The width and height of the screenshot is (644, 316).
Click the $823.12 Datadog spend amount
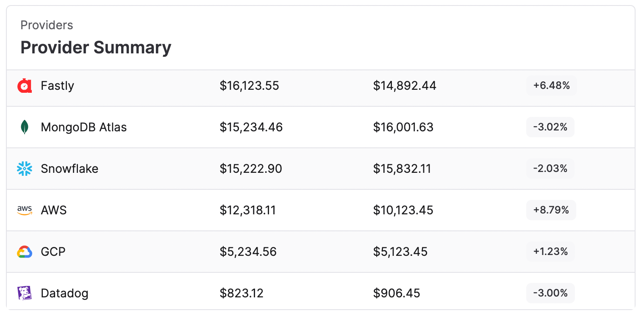click(x=241, y=293)
